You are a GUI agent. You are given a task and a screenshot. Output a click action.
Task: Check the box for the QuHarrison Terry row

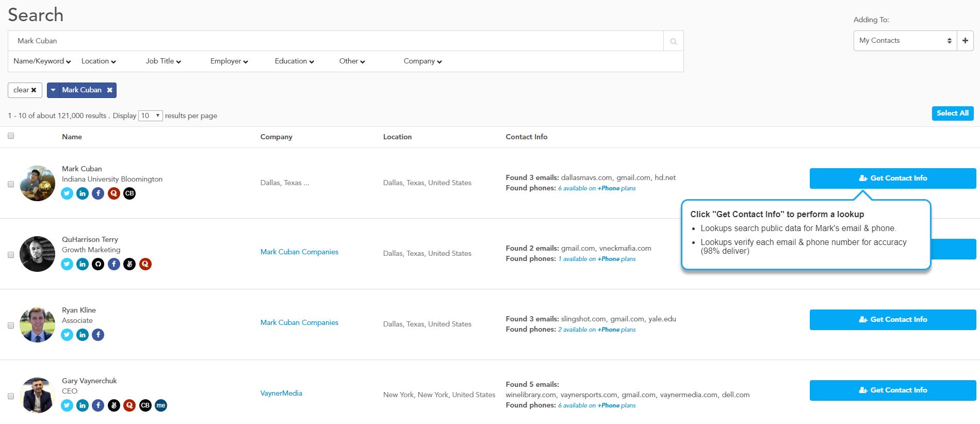[11, 255]
